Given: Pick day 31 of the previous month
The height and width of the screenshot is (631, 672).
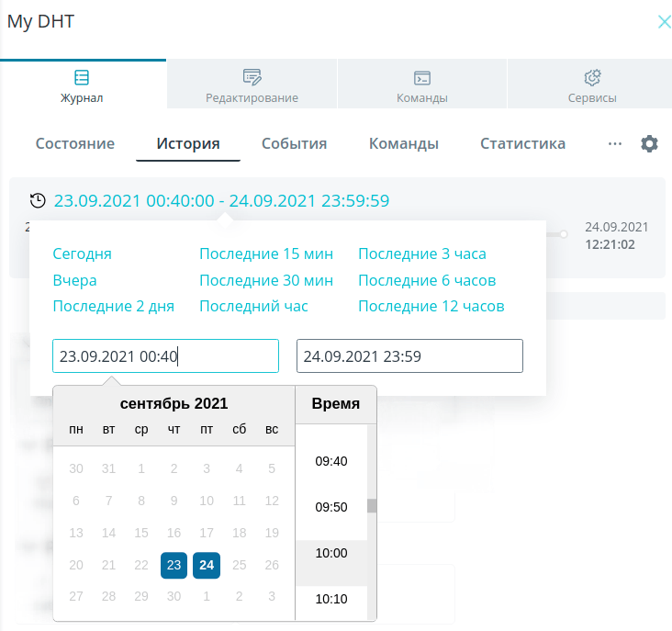Looking at the screenshot, I should pos(109,468).
